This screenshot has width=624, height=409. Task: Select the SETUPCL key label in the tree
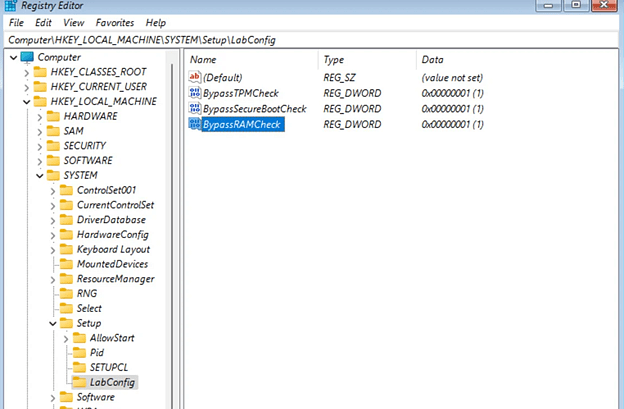(x=109, y=368)
